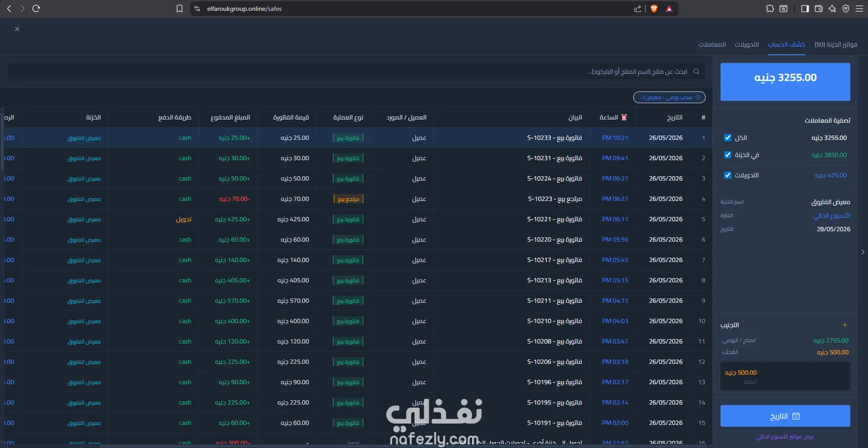Click the 405.00 جنيه invoice value
Screen dimensions: 868x448
pyautogui.click(x=293, y=280)
